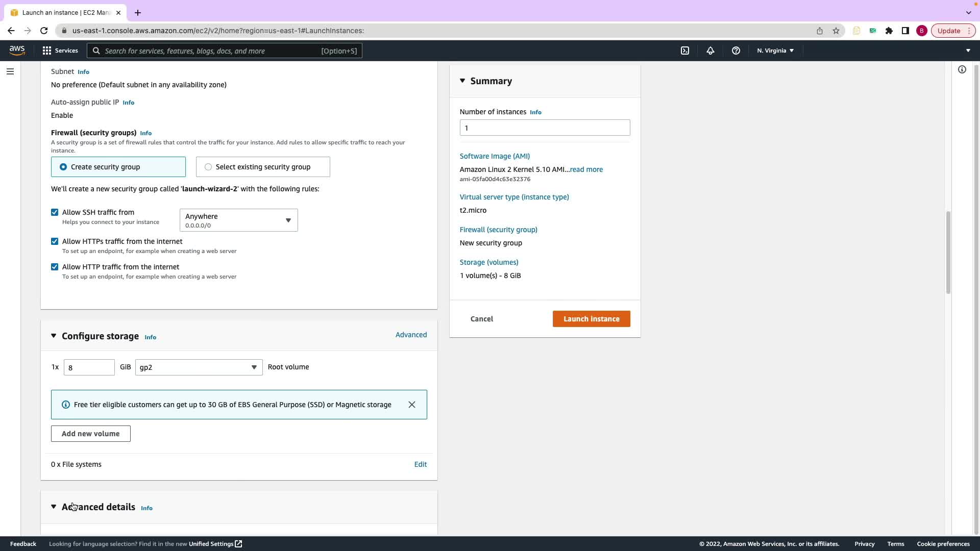Dismiss the free tier info banner
The width and height of the screenshot is (980, 551).
coord(412,405)
